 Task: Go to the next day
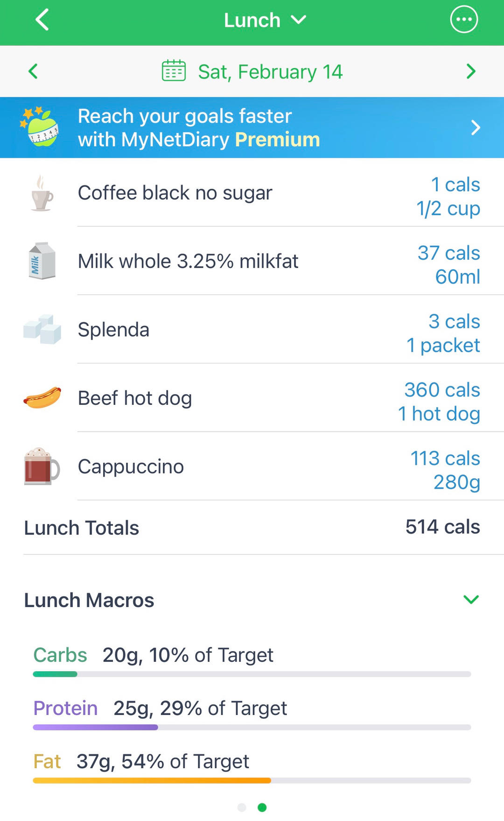pos(471,71)
